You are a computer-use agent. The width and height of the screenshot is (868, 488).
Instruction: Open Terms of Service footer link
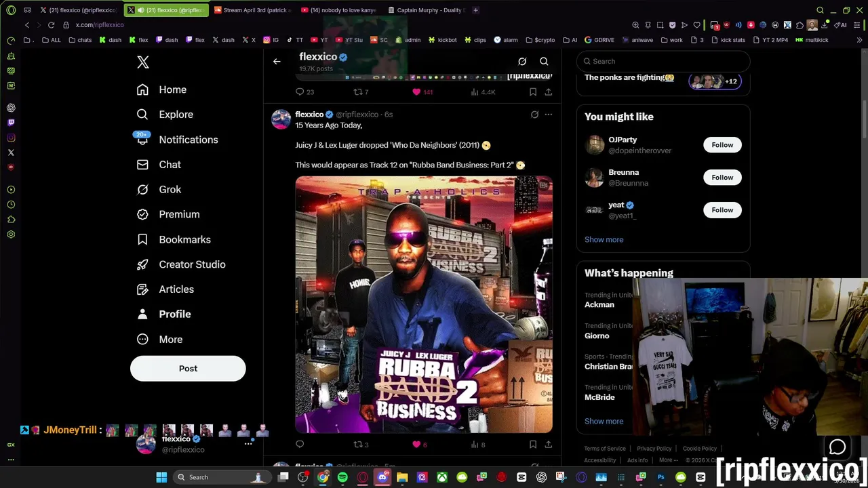click(605, 449)
